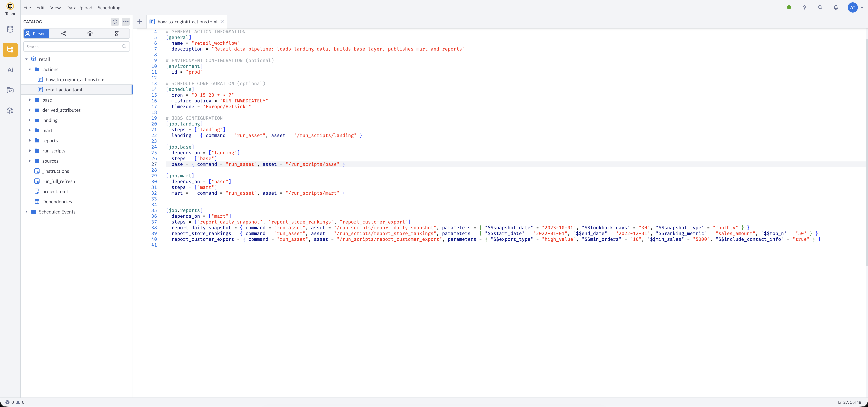Collapse the .actions folder
The width and height of the screenshot is (868, 407).
pyautogui.click(x=30, y=69)
